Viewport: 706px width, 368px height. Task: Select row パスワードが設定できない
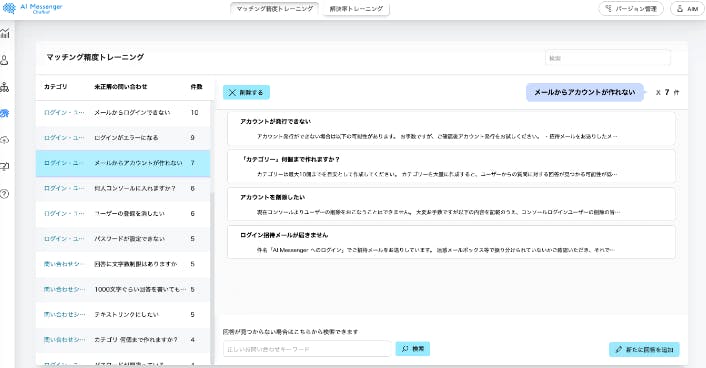pyautogui.click(x=123, y=239)
